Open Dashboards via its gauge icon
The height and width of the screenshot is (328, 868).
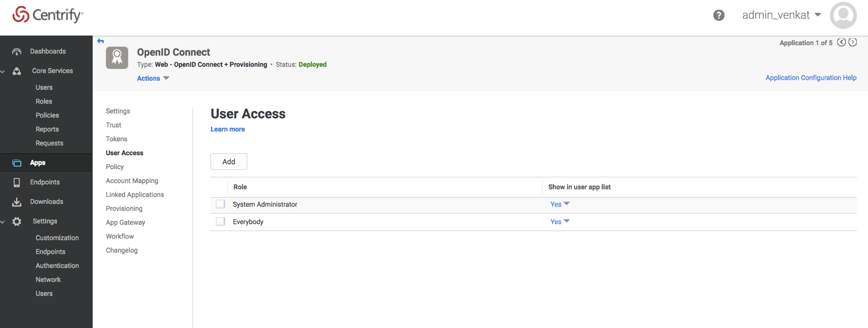(x=17, y=52)
